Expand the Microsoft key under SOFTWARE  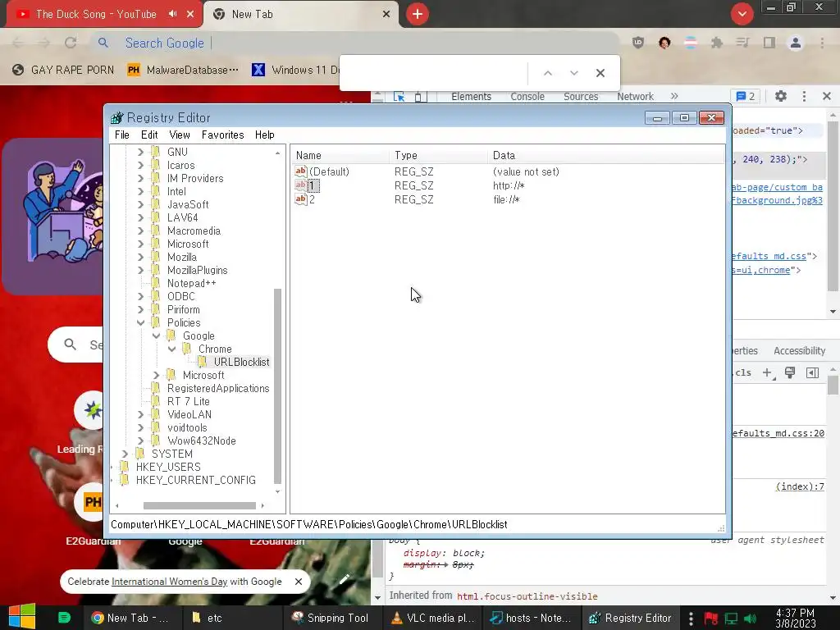point(140,244)
